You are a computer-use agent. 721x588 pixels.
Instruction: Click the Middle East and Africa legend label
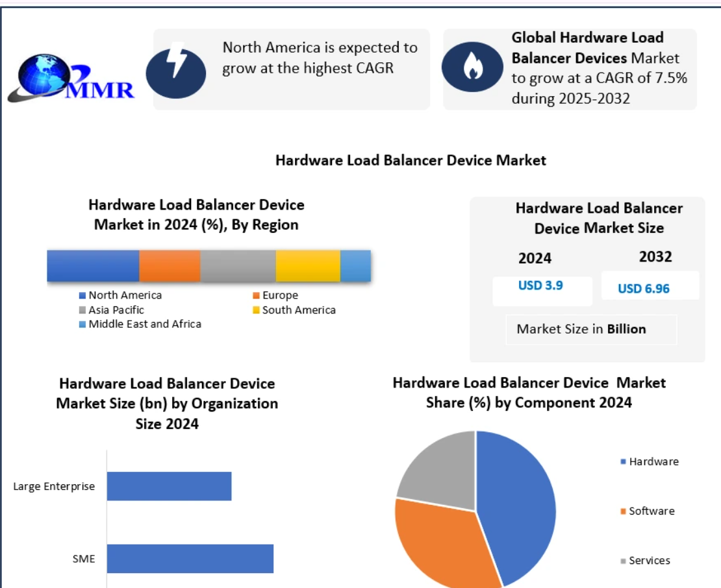coord(145,324)
